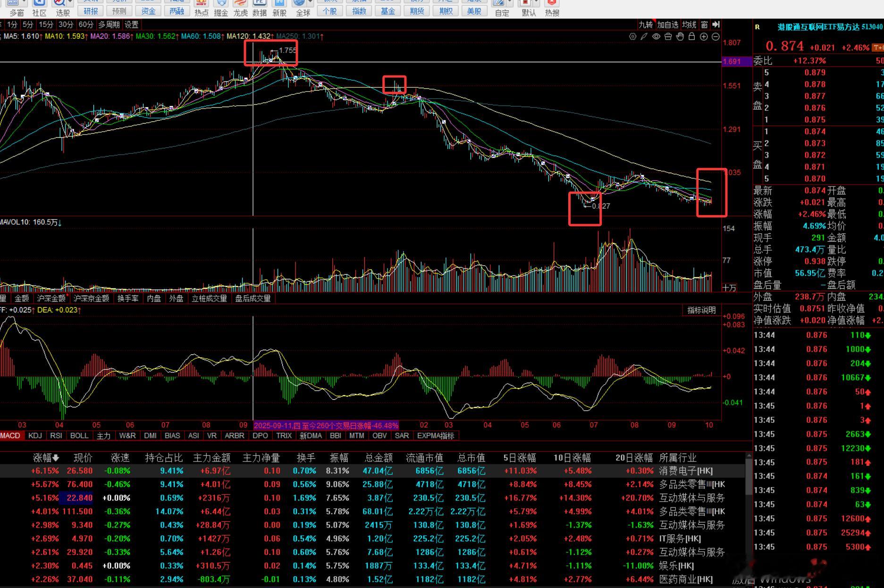The height and width of the screenshot is (588, 884).
Task: Toggle the 窗 window button
Action: (704, 25)
